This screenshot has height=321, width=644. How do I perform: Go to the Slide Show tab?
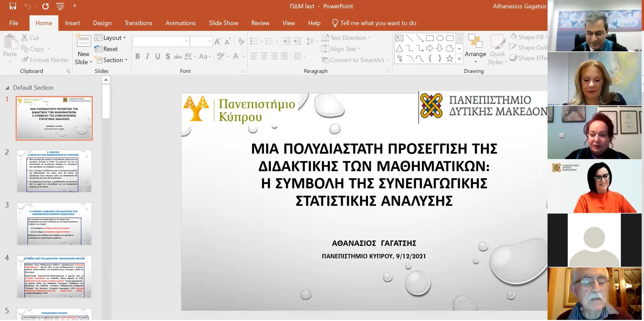[224, 23]
